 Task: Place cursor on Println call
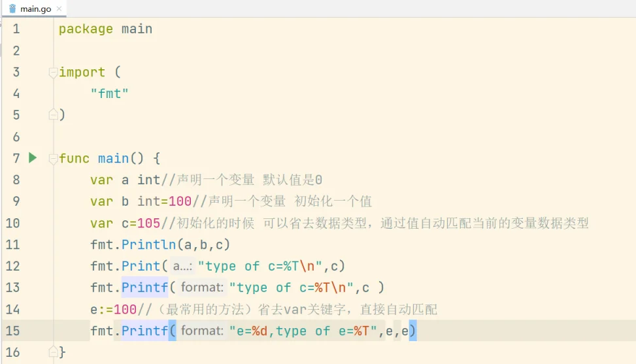coord(148,244)
